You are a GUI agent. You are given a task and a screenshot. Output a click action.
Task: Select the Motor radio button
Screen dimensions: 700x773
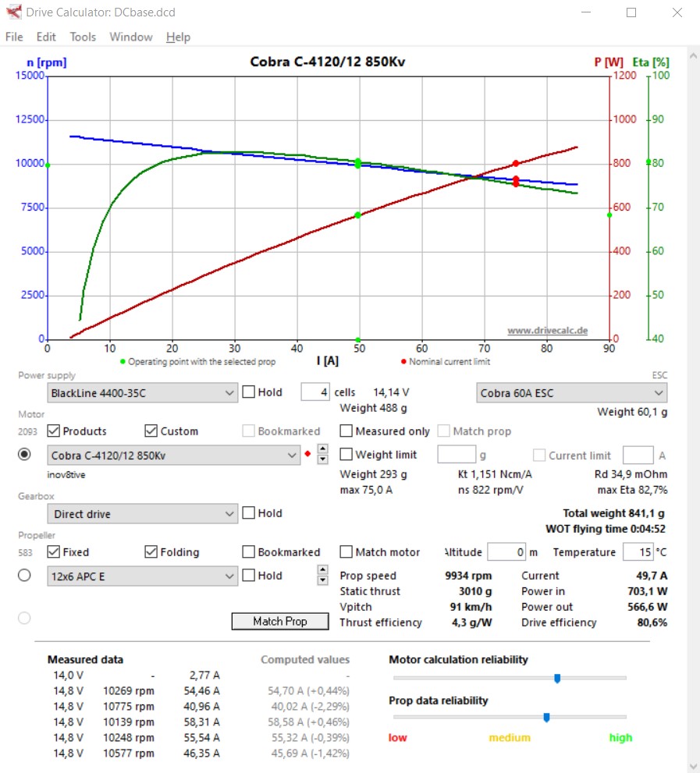(24, 454)
